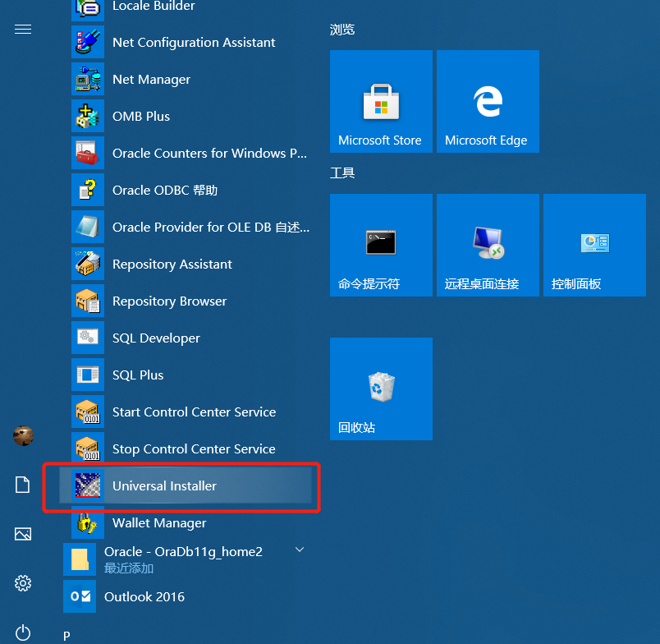Click 'Oracle Provider for OLE DB 自述...' text
Screen dimensions: 660x644
211,228
